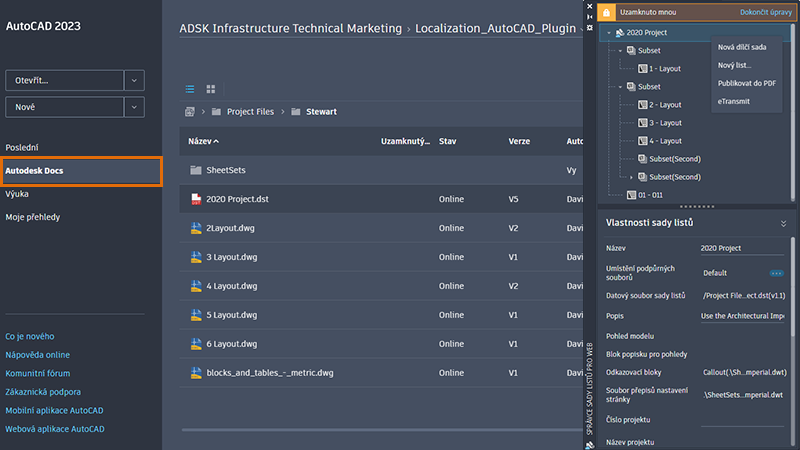Screen dimensions: 800x450
Task: Click the orange lock icon
Action: point(605,13)
